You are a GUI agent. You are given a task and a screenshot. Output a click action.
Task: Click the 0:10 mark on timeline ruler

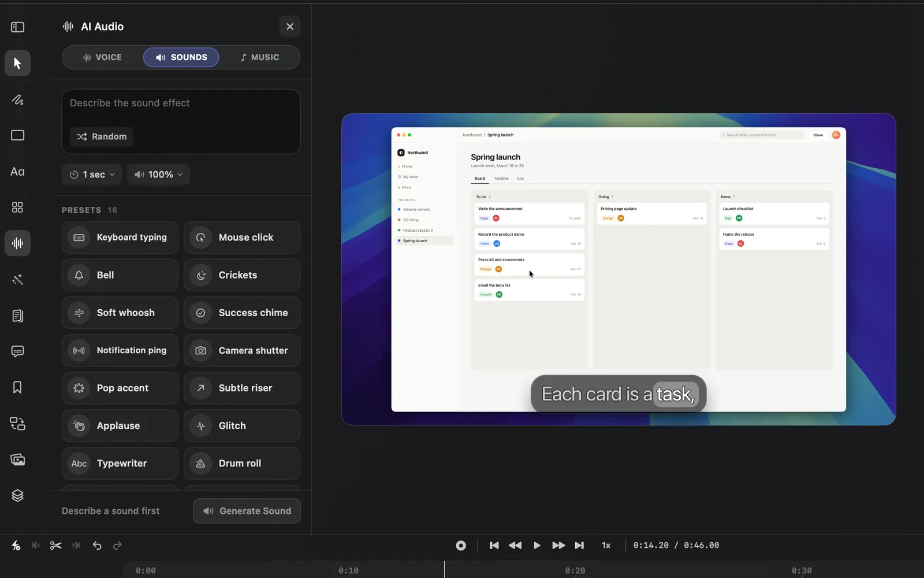(348, 570)
